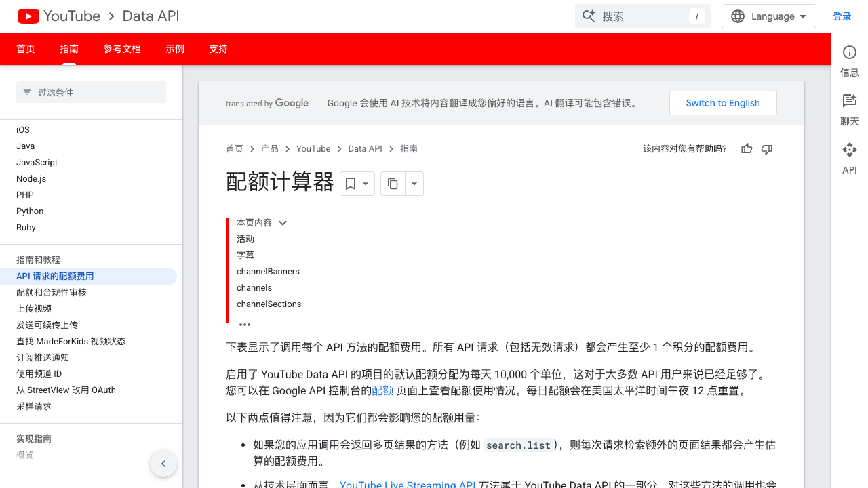Open 从 StreetView 改用 OAuth in sidebar

[x=66, y=390]
